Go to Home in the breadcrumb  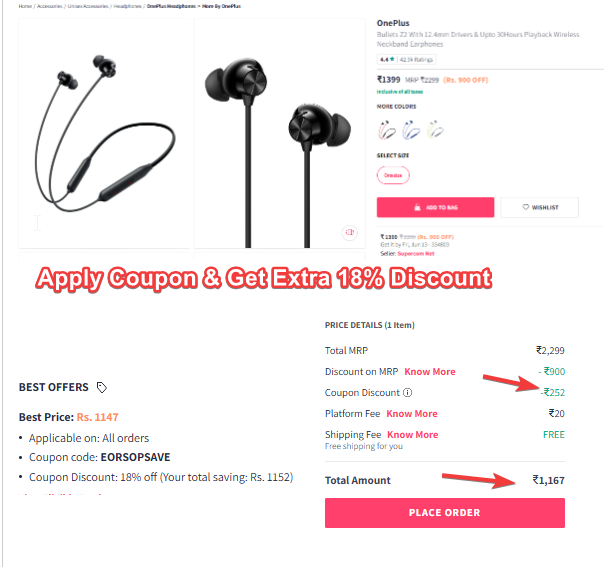point(25,6)
